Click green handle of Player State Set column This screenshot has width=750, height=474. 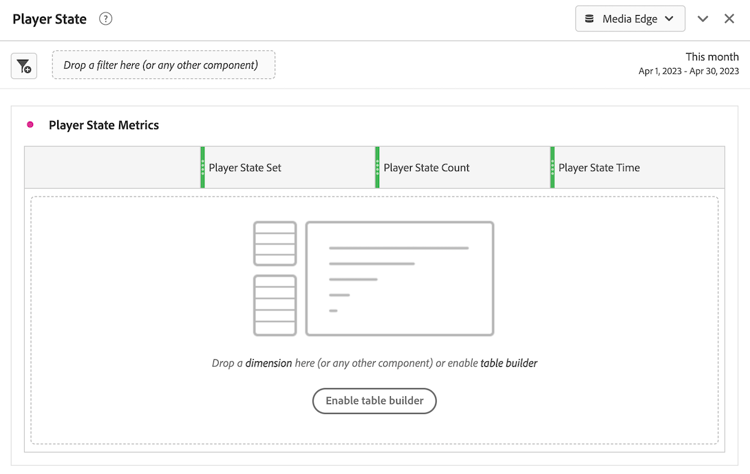203,167
